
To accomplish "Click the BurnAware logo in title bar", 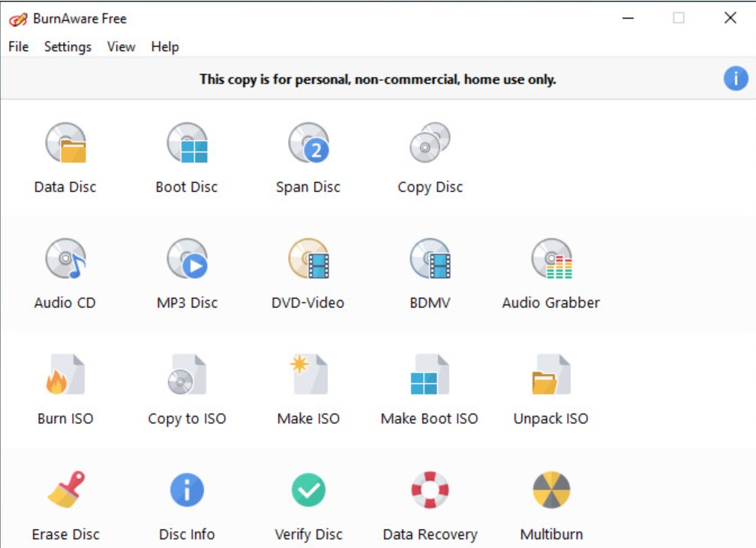I will [18, 19].
